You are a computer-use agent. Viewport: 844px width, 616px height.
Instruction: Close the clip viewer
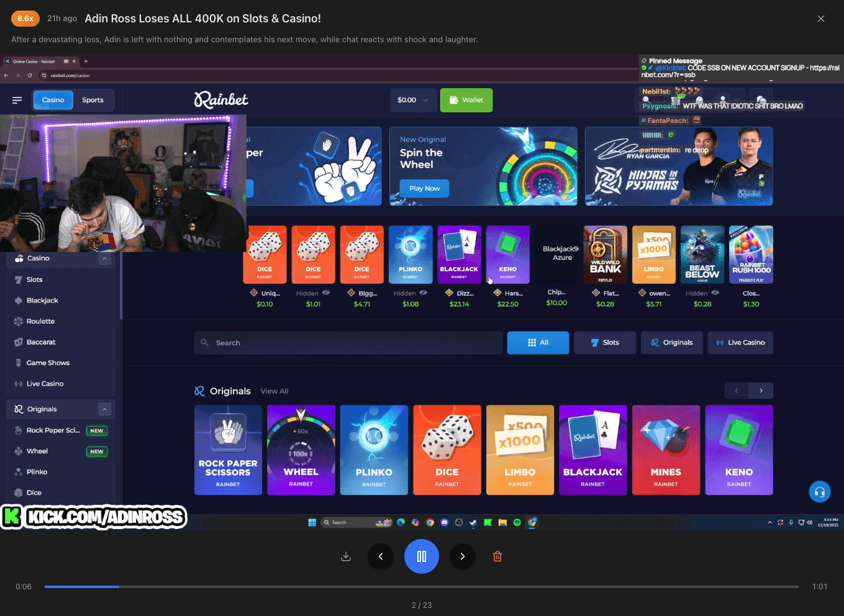coord(821,19)
